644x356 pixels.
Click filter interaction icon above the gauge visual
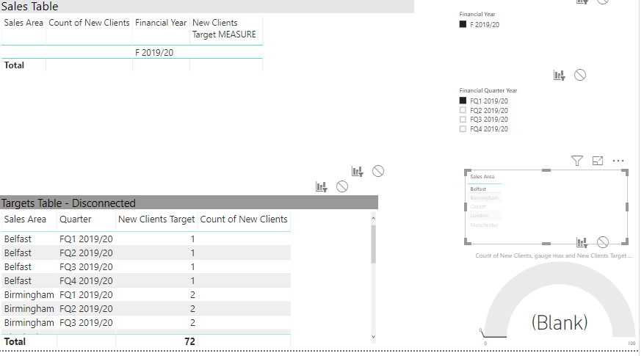582,243
